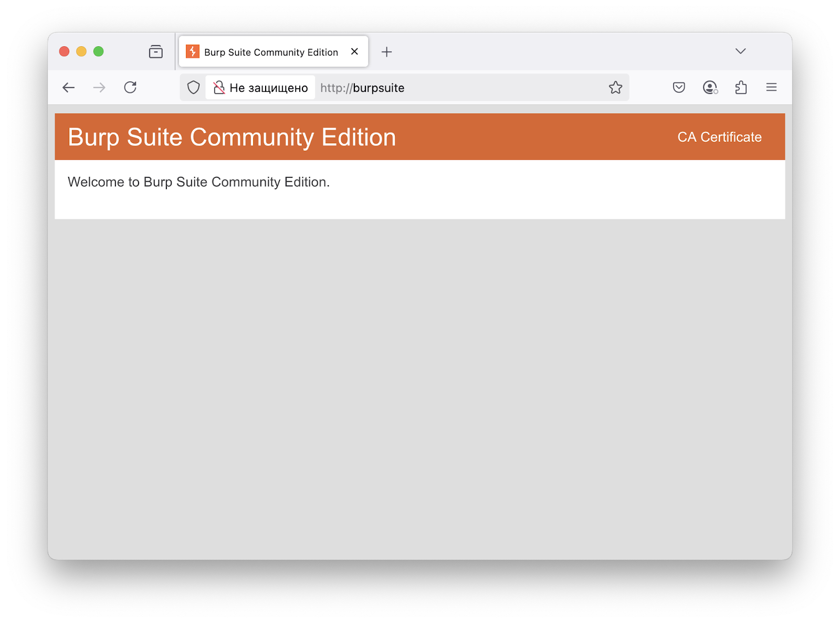The height and width of the screenshot is (623, 840).
Task: Click the 'Не защищено' security indicator
Action: click(260, 88)
